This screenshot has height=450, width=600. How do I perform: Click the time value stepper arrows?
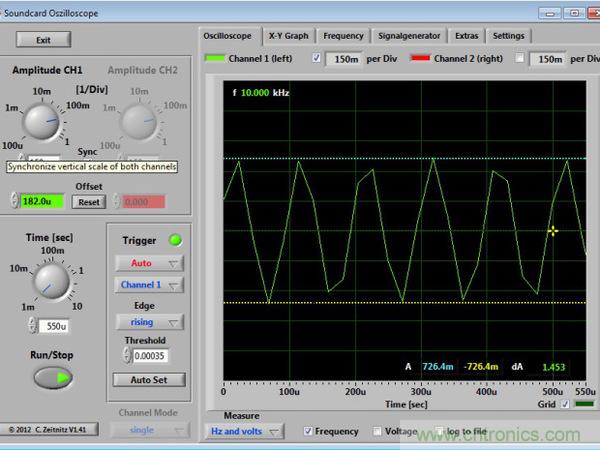pos(32,325)
